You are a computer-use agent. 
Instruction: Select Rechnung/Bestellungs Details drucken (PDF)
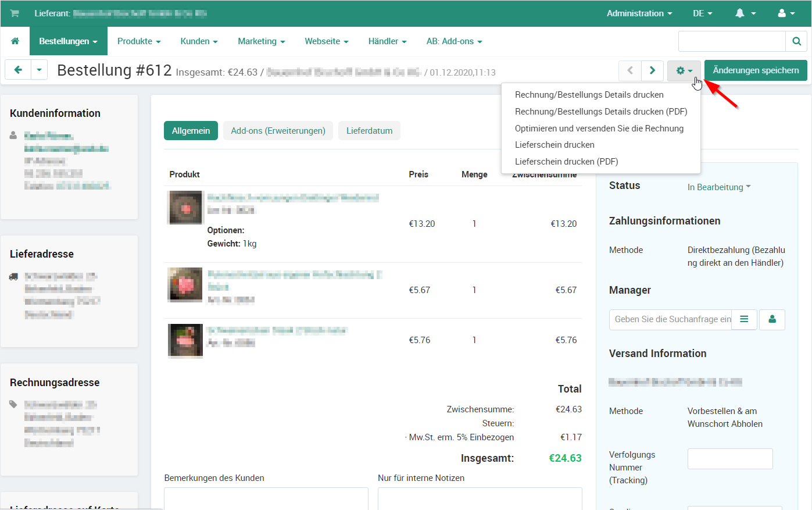(x=601, y=112)
